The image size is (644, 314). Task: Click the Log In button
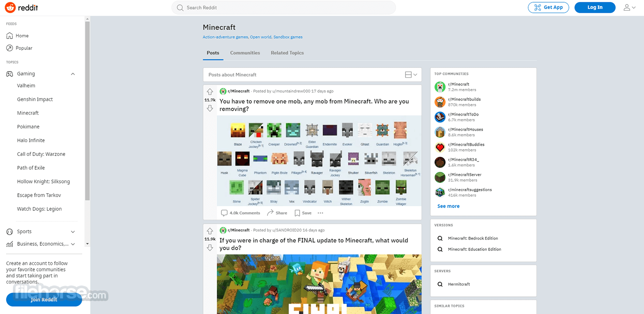595,7
